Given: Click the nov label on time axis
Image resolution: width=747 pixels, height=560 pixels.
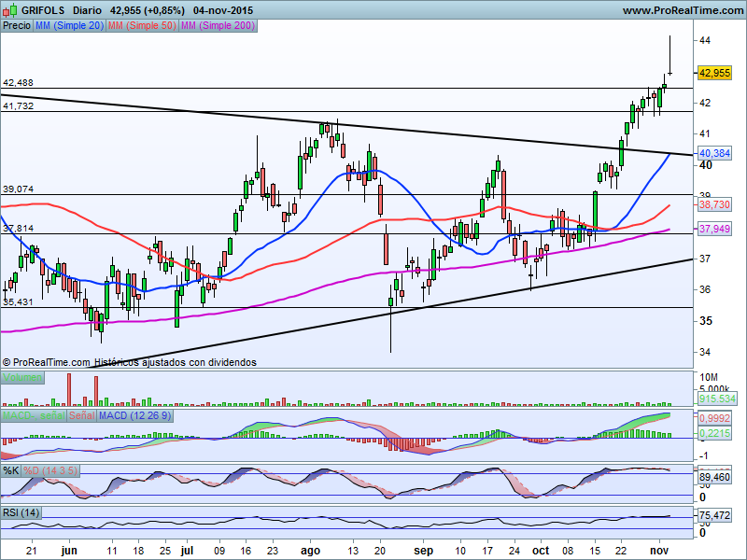Looking at the screenshot, I should 659,551.
